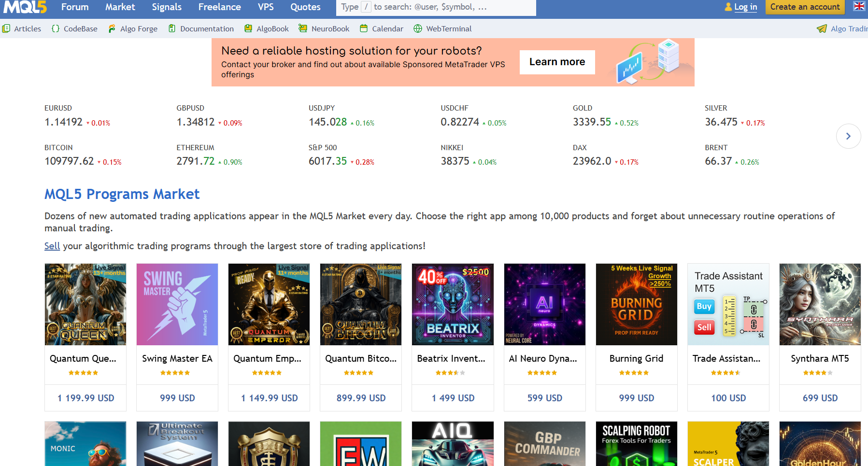This screenshot has height=466, width=868.
Task: Click the 899.99 USD price
Action: tap(361, 398)
